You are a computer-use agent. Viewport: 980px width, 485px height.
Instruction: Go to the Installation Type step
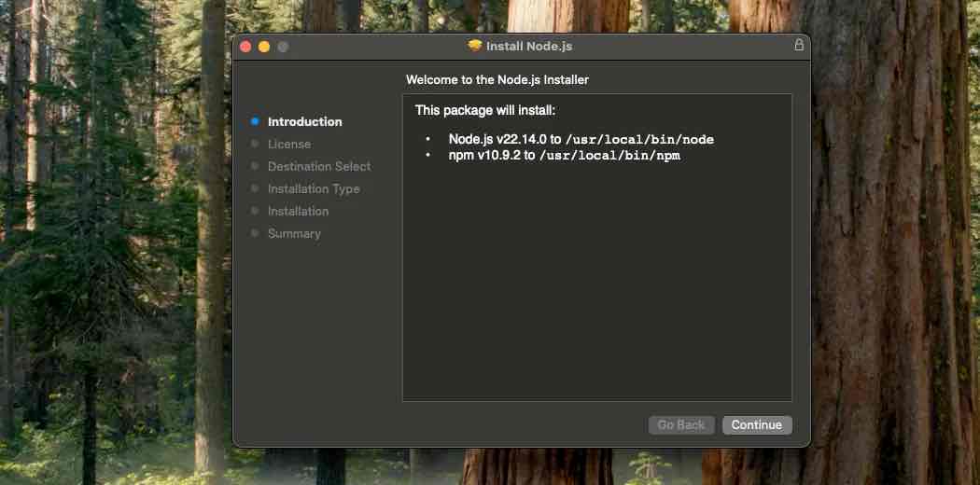tap(314, 189)
